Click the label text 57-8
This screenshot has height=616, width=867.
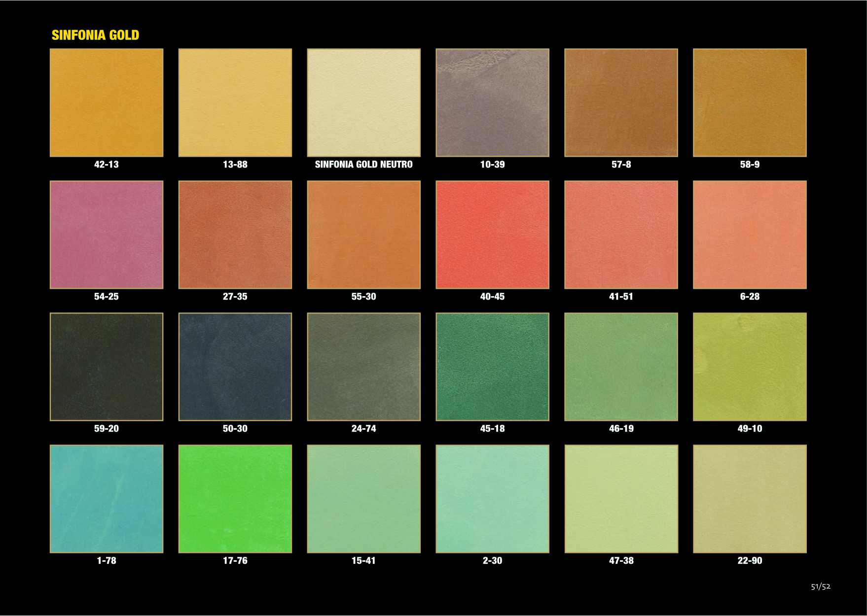[x=621, y=165]
